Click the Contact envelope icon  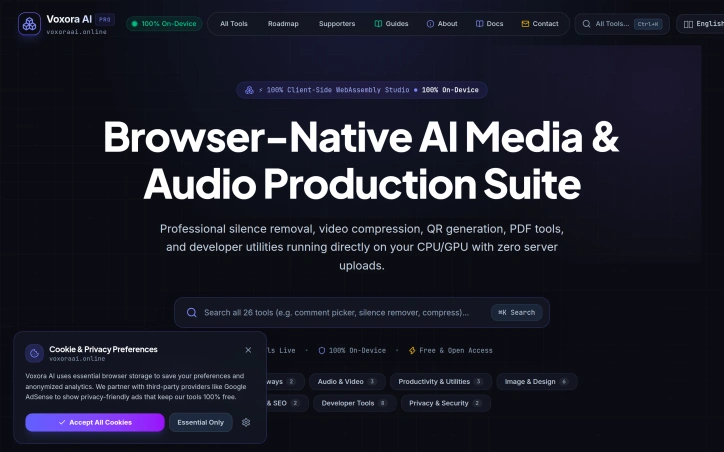click(525, 24)
